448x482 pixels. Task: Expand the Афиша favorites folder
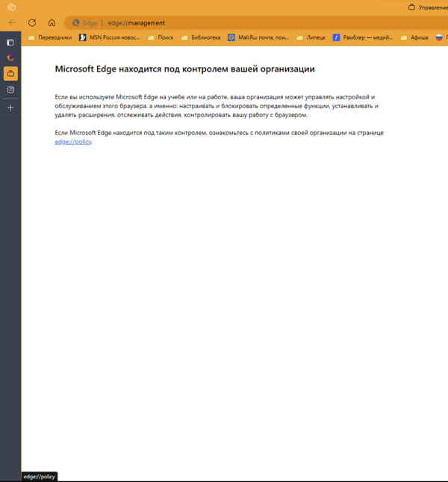coord(414,37)
